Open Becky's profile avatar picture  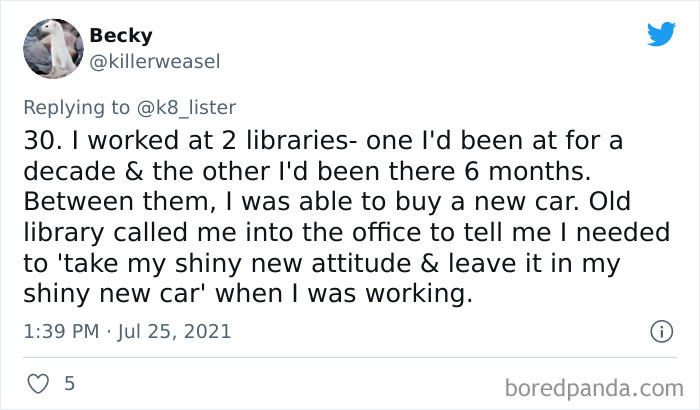(51, 48)
